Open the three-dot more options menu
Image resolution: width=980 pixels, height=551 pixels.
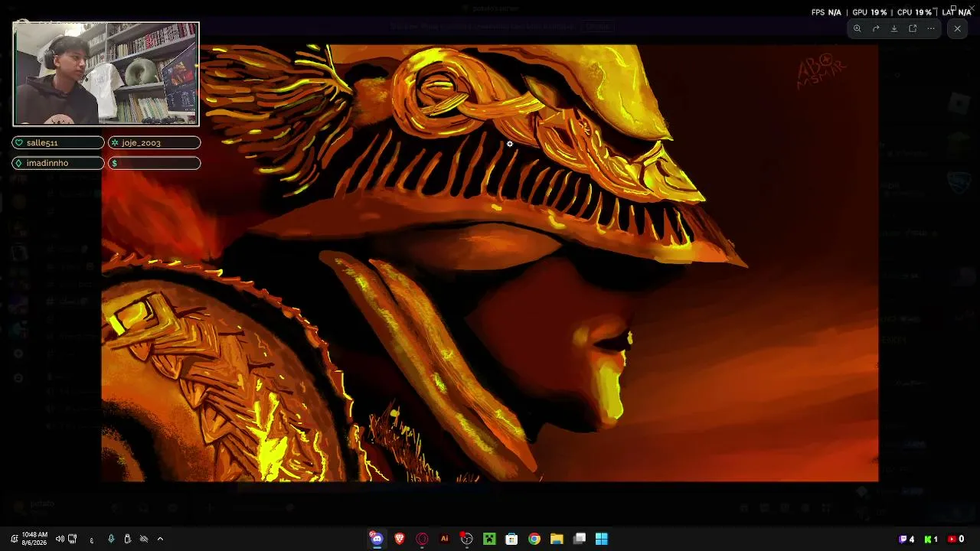click(931, 29)
